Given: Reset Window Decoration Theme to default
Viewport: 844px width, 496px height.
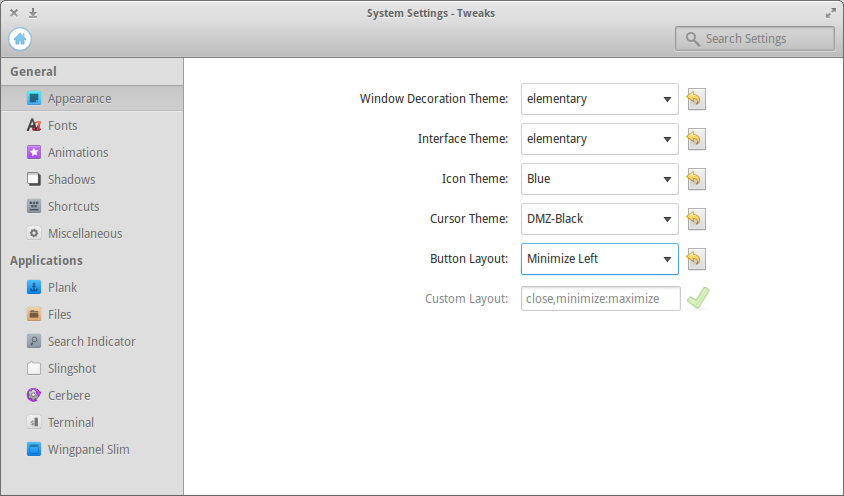Looking at the screenshot, I should (x=695, y=99).
